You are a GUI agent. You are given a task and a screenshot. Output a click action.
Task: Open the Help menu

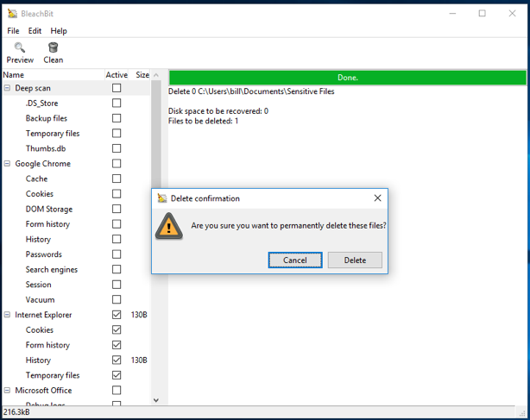tap(59, 31)
